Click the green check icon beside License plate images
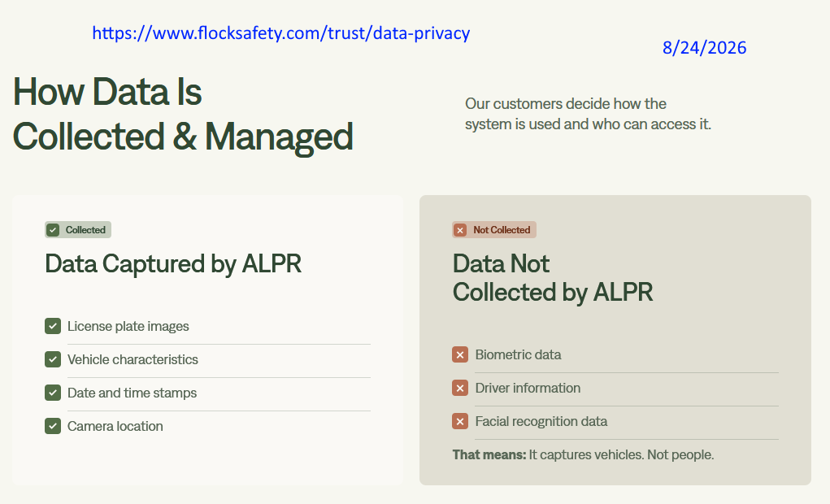The image size is (830, 504). click(53, 326)
